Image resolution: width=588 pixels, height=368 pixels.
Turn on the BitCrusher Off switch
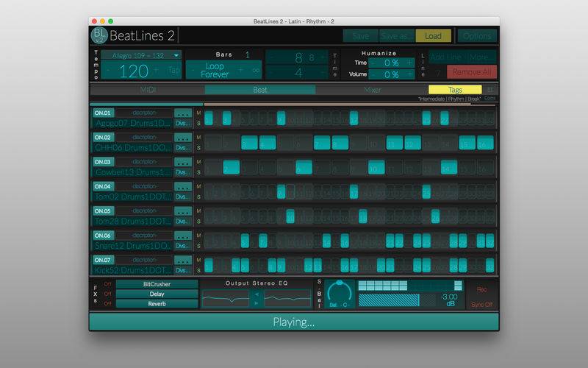pos(107,284)
